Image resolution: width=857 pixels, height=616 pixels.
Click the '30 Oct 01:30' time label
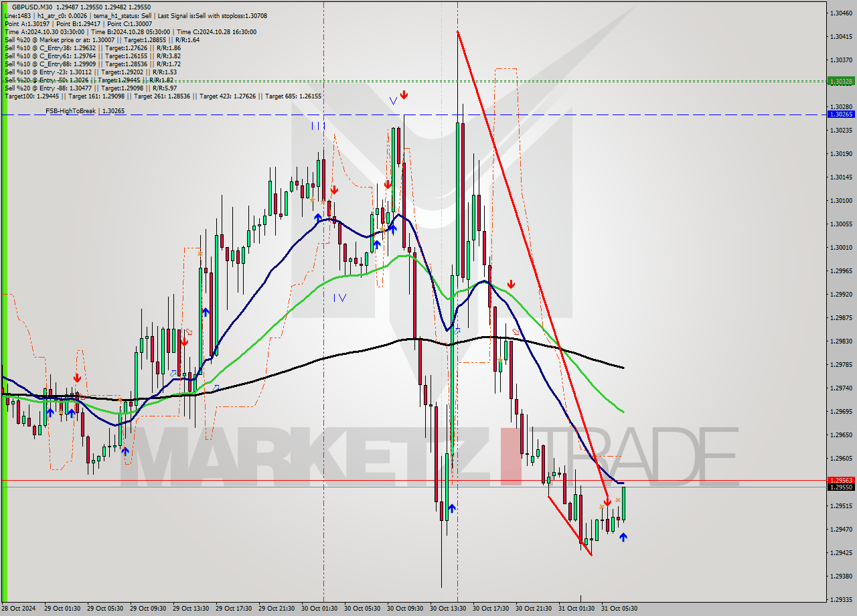(x=319, y=609)
